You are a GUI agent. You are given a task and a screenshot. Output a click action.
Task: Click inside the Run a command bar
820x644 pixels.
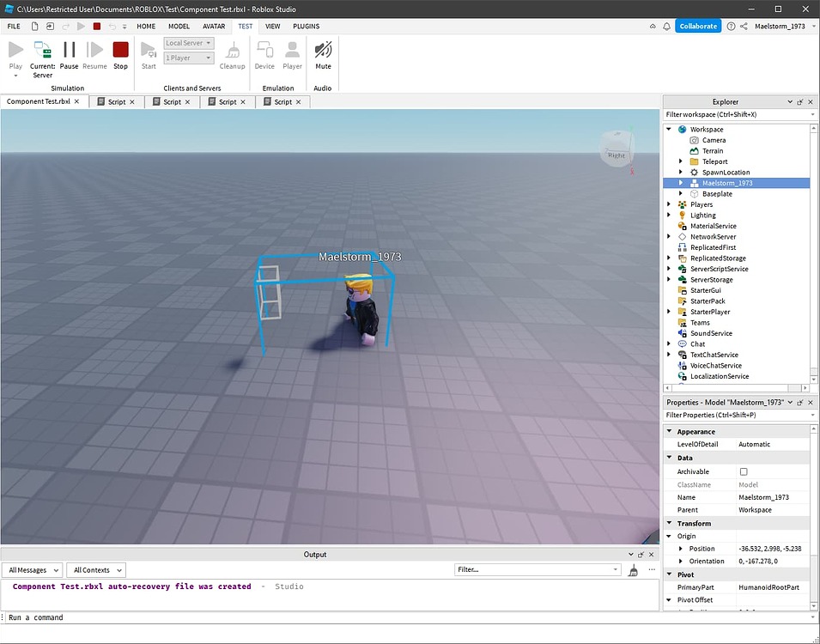tap(172, 617)
